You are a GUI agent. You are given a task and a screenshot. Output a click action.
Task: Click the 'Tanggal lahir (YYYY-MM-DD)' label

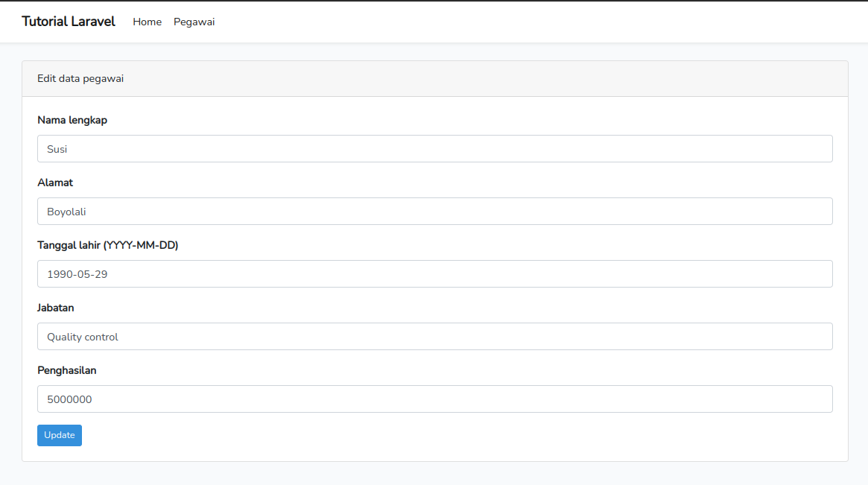click(x=107, y=245)
